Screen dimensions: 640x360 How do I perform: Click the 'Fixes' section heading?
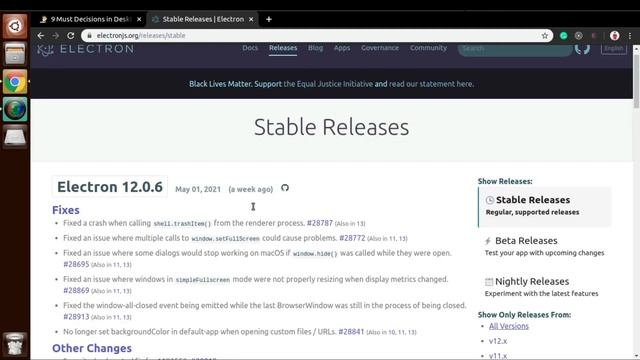pyautogui.click(x=66, y=210)
